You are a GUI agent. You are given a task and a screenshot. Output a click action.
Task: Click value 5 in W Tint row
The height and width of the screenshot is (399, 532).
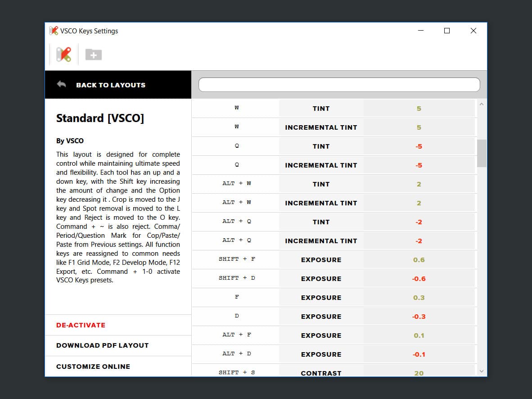419,109
